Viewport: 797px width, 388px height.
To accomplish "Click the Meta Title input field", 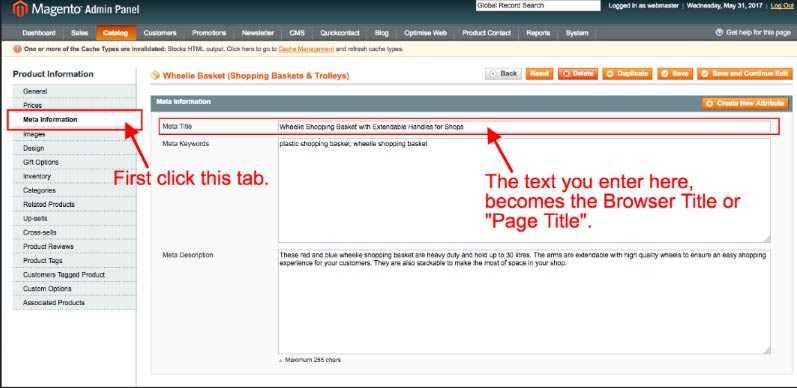I will coord(524,127).
